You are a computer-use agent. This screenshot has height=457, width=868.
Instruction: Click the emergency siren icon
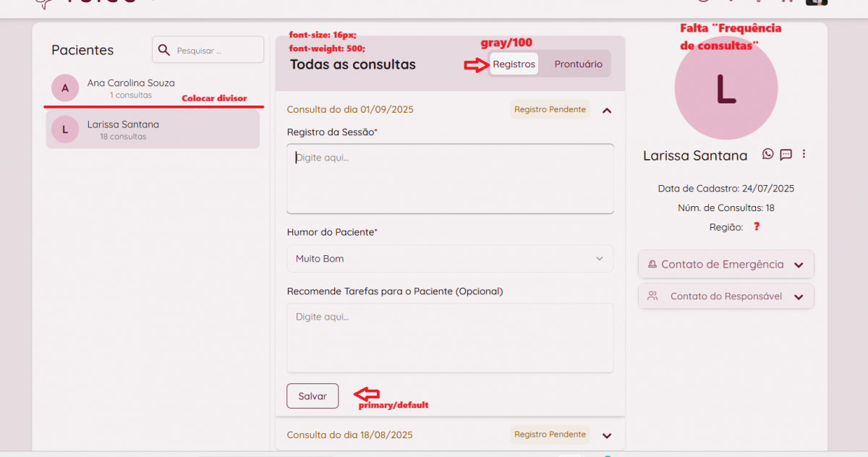pyautogui.click(x=652, y=265)
